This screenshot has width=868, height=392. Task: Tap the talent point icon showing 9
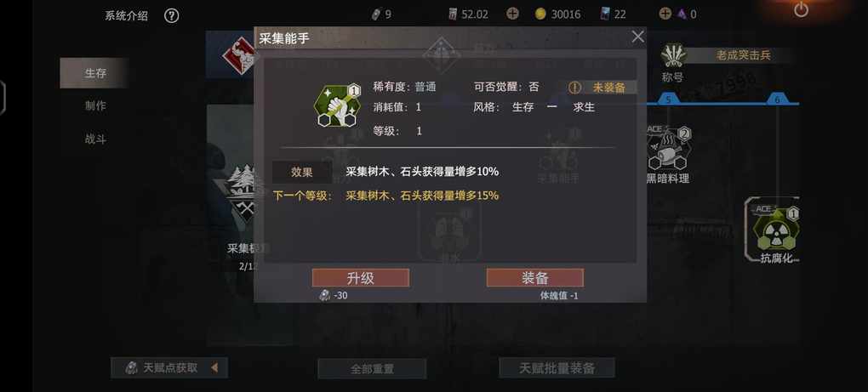(377, 14)
